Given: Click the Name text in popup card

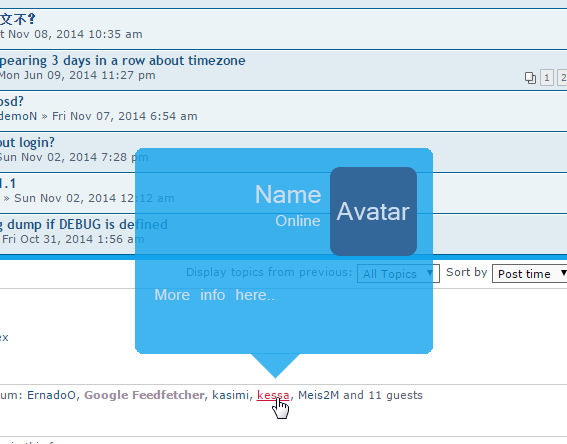Looking at the screenshot, I should tap(288, 195).
